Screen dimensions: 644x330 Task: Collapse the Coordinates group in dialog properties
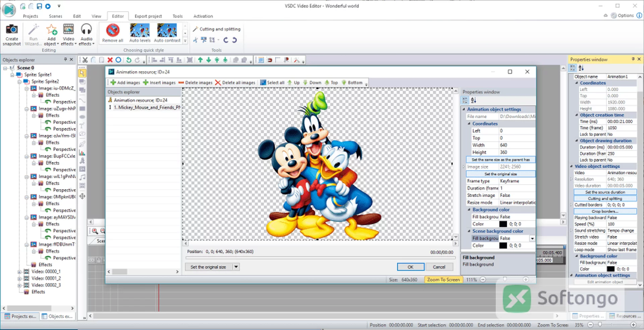tap(469, 124)
